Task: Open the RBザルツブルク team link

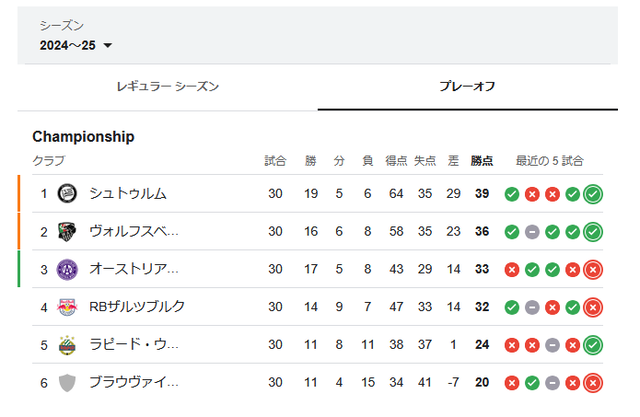Action: click(137, 307)
